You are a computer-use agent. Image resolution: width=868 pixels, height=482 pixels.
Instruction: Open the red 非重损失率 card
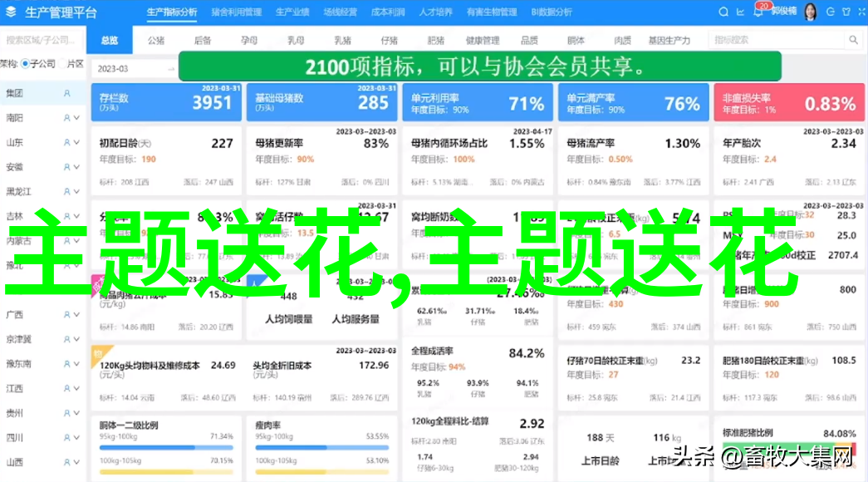[x=789, y=102]
